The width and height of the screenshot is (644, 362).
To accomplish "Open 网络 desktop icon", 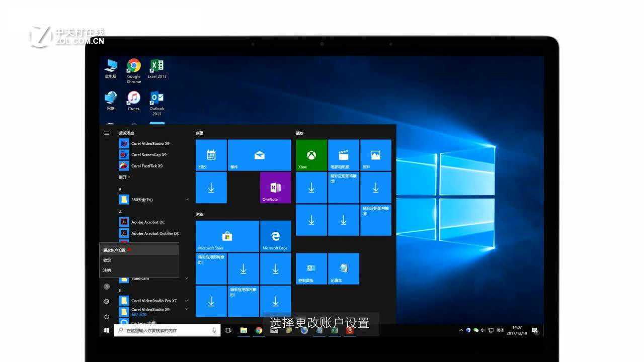I will tap(111, 101).
